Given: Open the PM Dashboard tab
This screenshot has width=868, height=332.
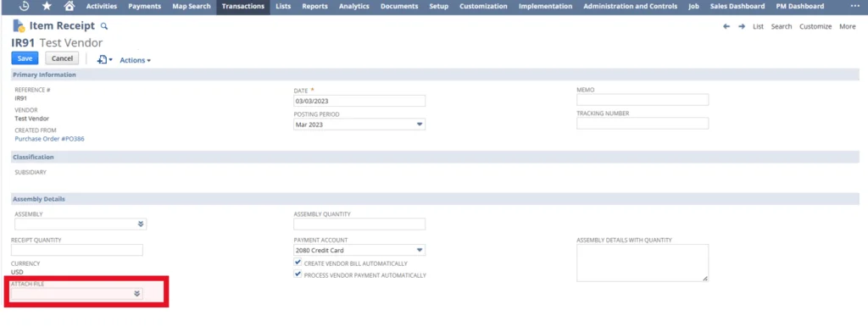Looking at the screenshot, I should point(799,7).
